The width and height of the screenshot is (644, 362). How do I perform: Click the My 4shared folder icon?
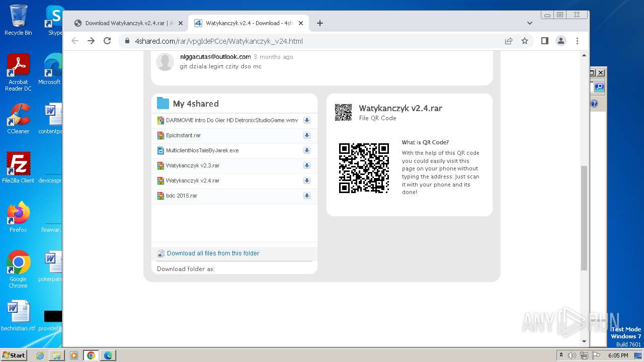(163, 103)
